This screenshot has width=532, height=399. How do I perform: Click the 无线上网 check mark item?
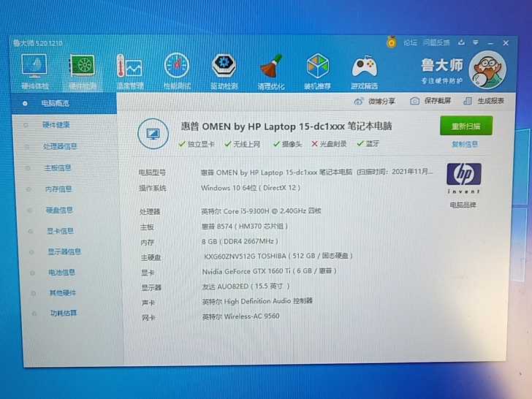click(243, 144)
